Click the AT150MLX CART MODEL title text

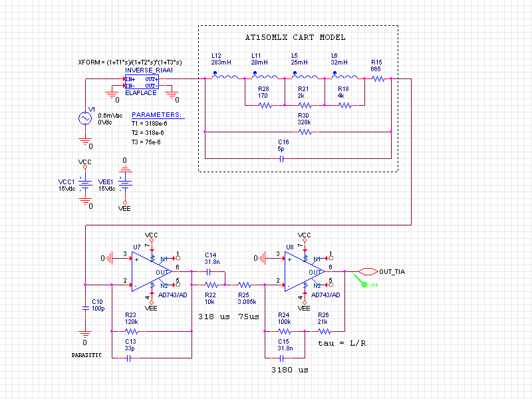(x=295, y=37)
